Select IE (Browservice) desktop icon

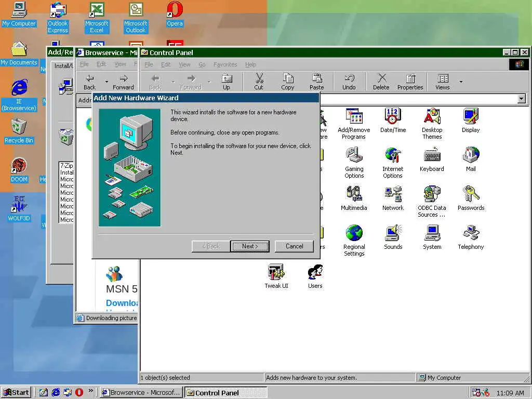(x=19, y=96)
